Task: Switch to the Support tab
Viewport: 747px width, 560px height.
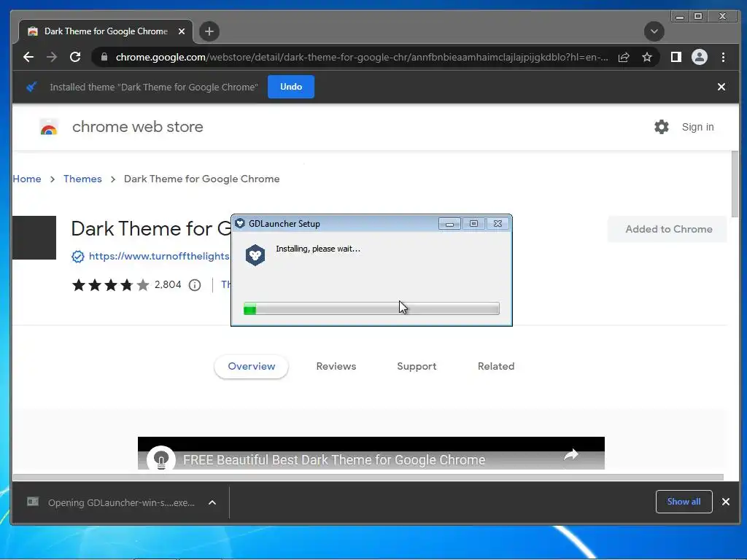Action: [417, 367]
